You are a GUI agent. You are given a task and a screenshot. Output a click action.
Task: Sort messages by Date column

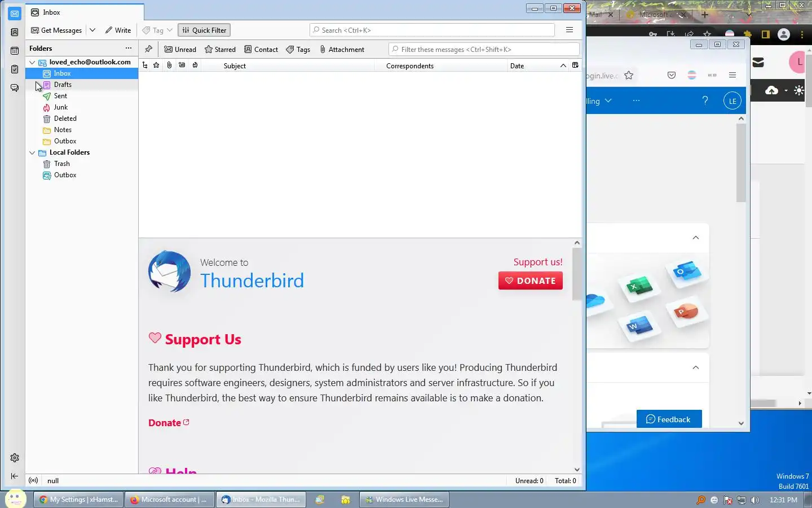coord(517,66)
